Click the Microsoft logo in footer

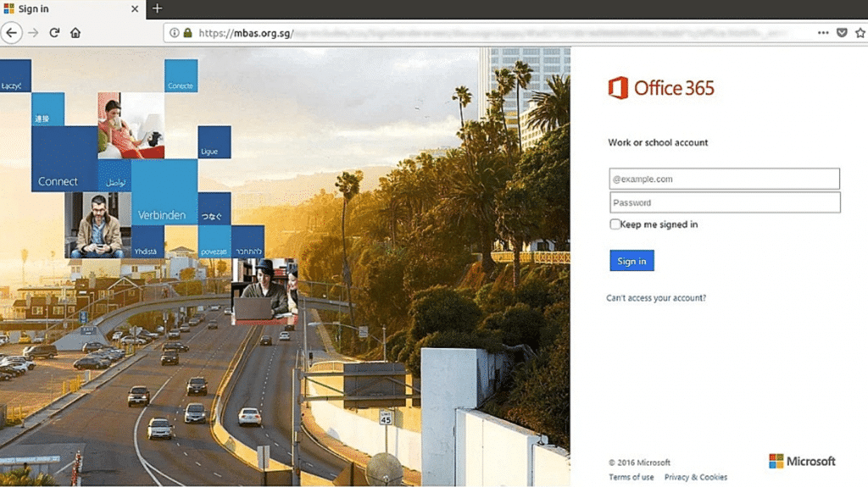(802, 461)
